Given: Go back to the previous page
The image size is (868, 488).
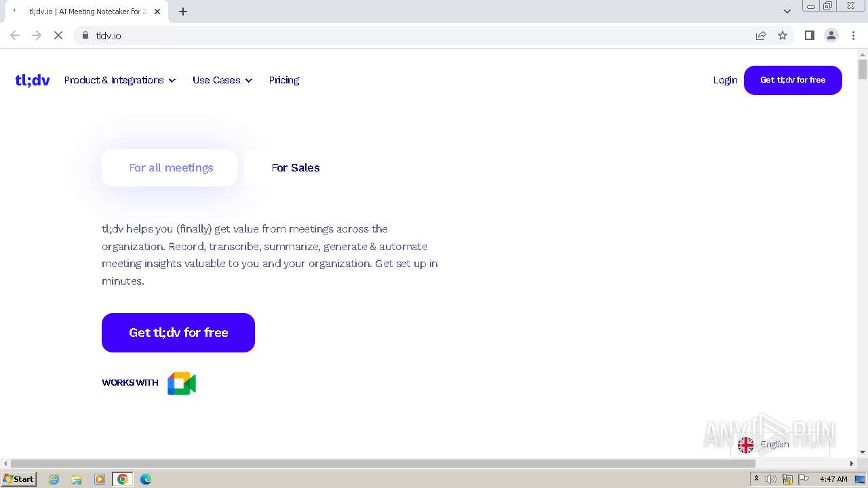Looking at the screenshot, I should click(15, 35).
